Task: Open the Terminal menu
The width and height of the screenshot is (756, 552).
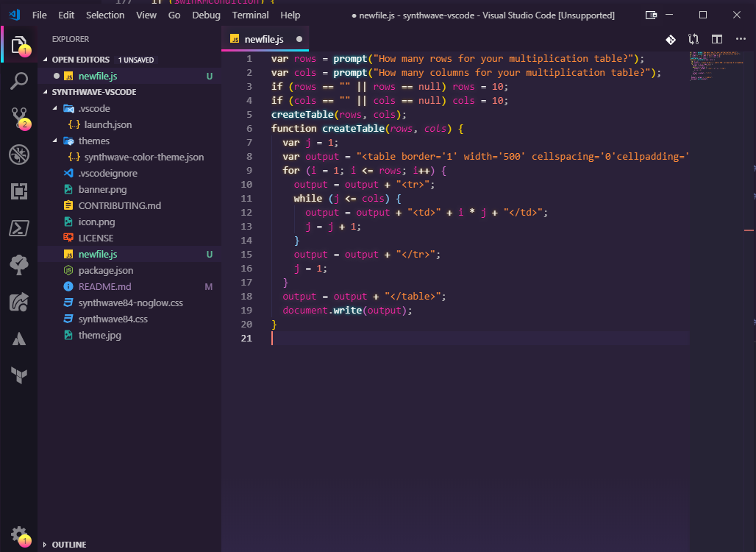Action: [250, 15]
